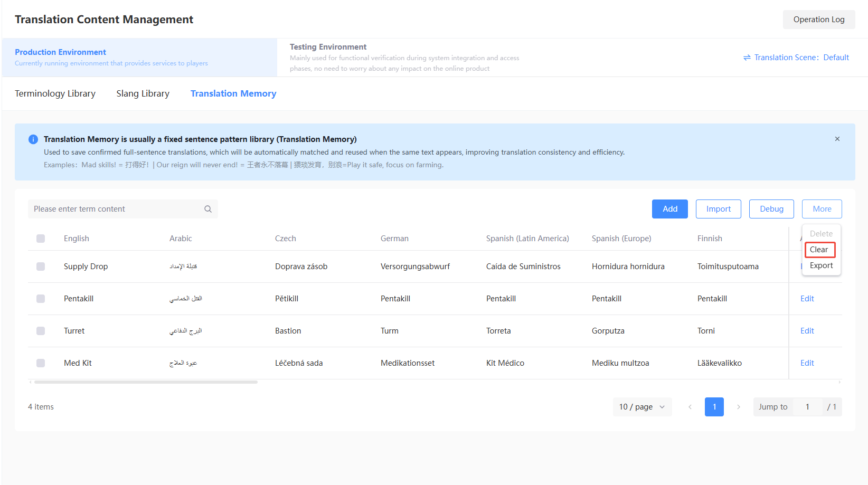
Task: Toggle the select-all header checkbox
Action: [41, 239]
